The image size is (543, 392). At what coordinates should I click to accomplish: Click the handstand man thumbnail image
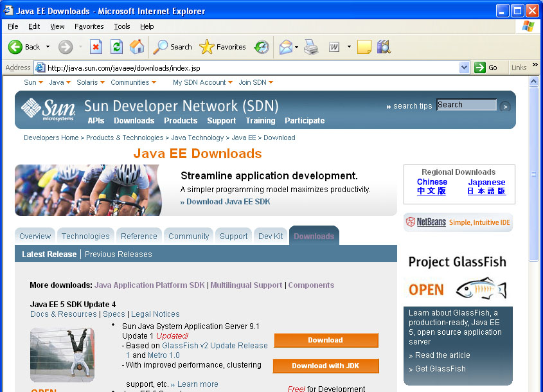(x=62, y=355)
